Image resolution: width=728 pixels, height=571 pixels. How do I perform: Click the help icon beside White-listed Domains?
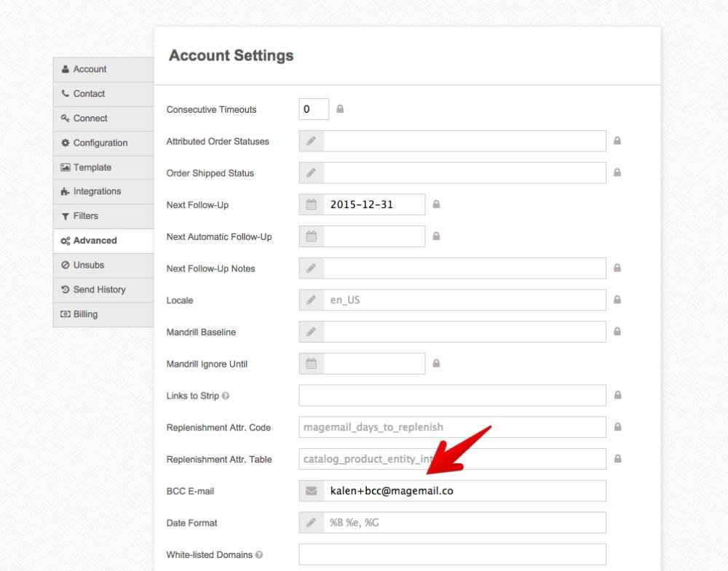(259, 555)
